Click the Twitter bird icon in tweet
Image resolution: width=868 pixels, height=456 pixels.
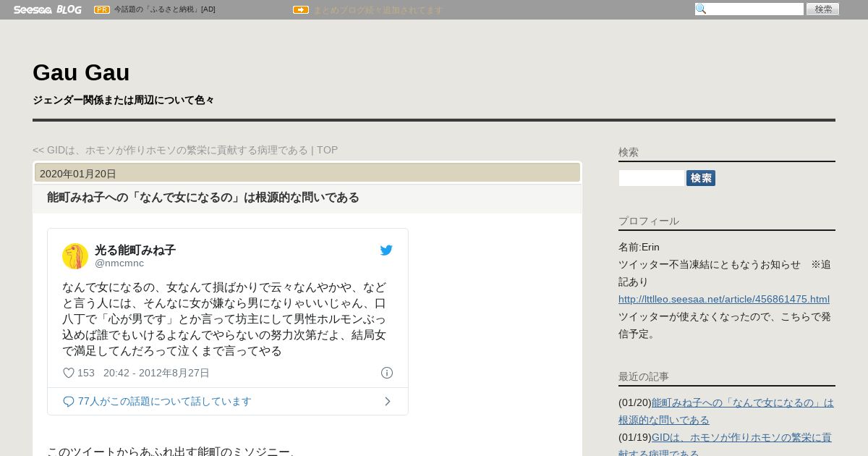coord(386,250)
